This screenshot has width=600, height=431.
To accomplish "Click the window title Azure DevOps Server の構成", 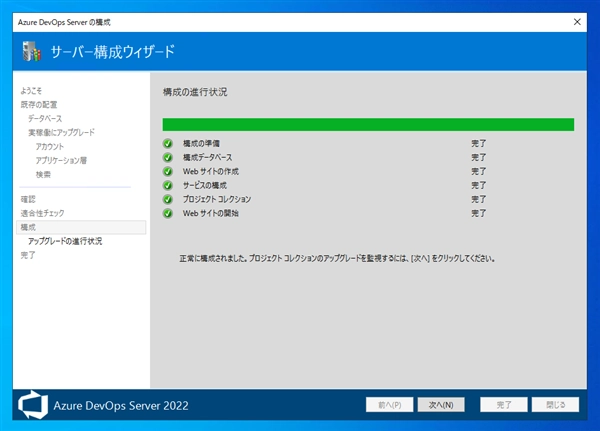I will coord(64,22).
